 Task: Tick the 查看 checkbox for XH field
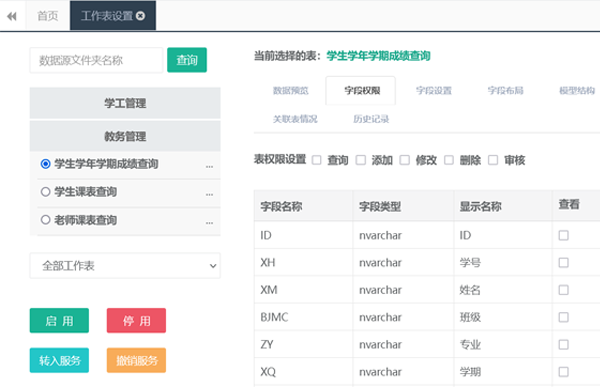click(x=563, y=263)
